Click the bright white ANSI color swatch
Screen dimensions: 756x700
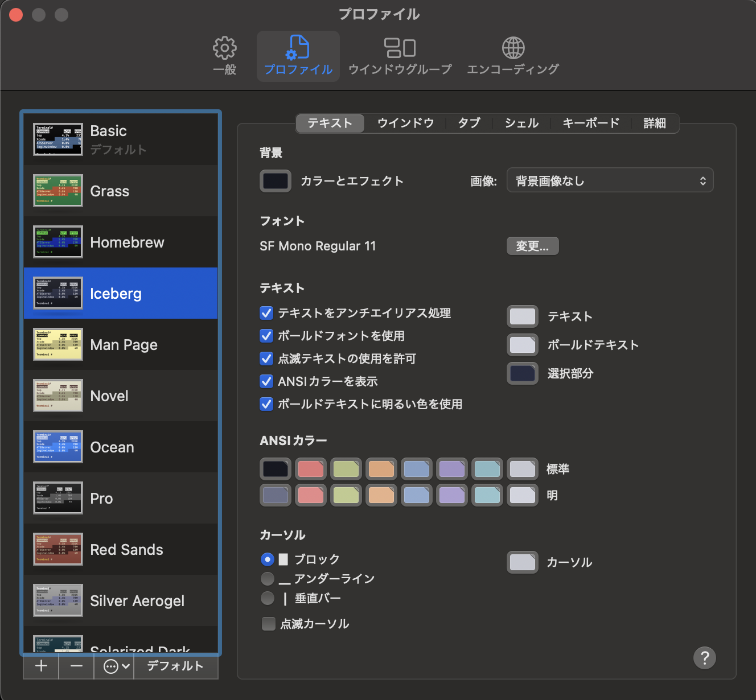point(523,495)
